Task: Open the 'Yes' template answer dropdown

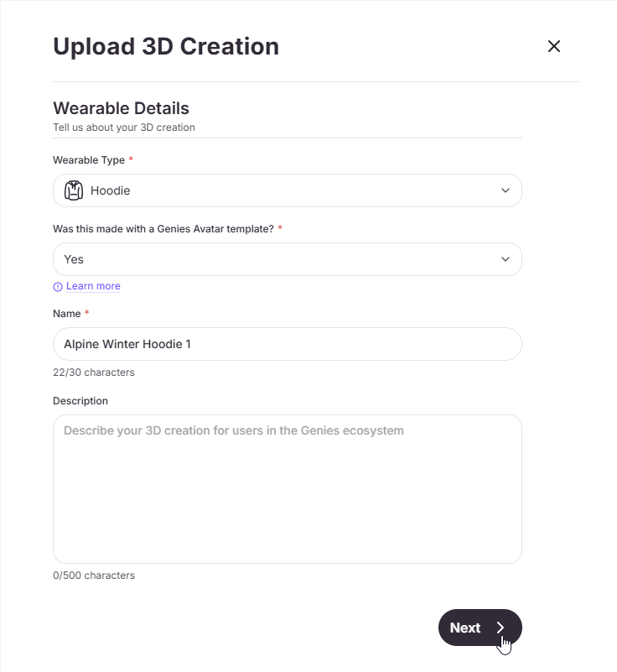Action: click(x=287, y=259)
